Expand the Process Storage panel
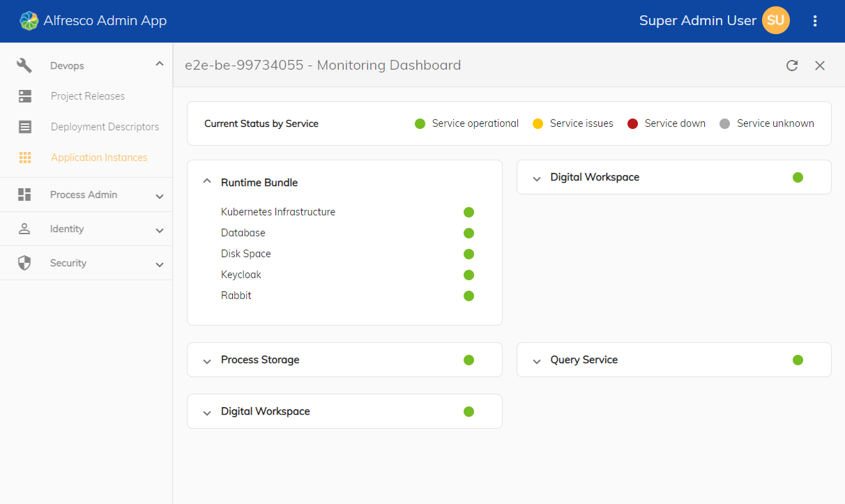 coord(206,360)
